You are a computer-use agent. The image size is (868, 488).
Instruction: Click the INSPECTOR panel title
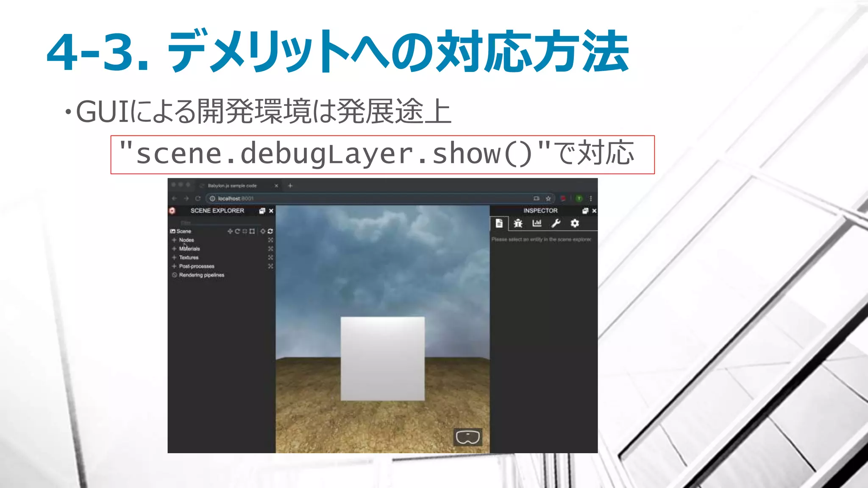[540, 211]
